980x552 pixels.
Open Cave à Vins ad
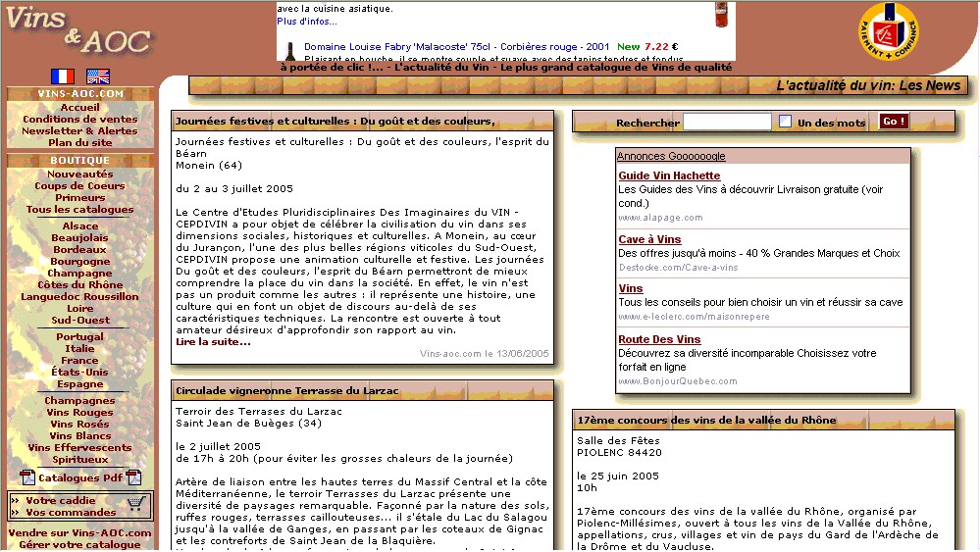click(x=649, y=240)
